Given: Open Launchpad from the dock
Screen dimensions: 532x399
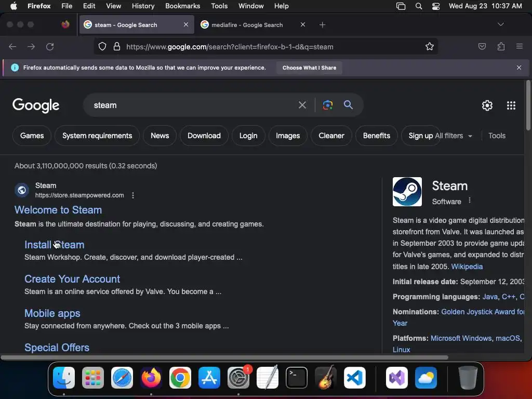Looking at the screenshot, I should coord(93,378).
